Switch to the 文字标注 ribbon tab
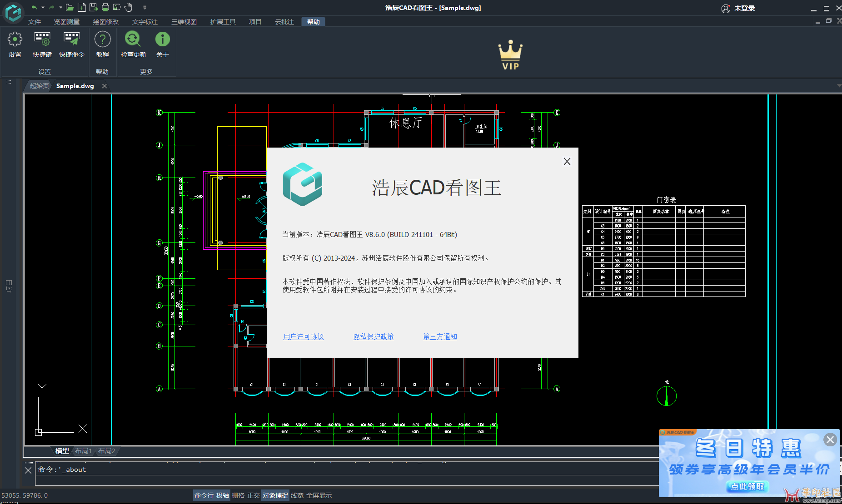The width and height of the screenshot is (842, 504). tap(144, 22)
